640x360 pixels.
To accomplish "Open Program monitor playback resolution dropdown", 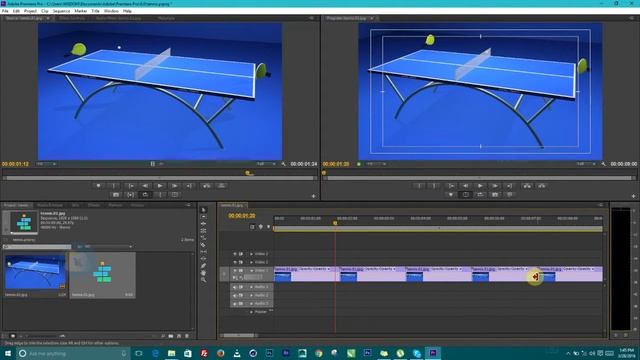I will (586, 164).
